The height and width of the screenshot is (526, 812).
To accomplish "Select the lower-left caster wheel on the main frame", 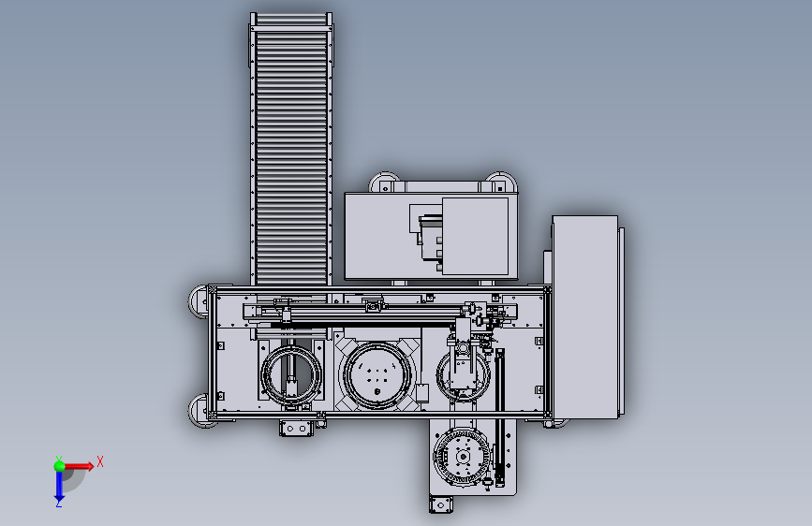I will click(x=199, y=411).
